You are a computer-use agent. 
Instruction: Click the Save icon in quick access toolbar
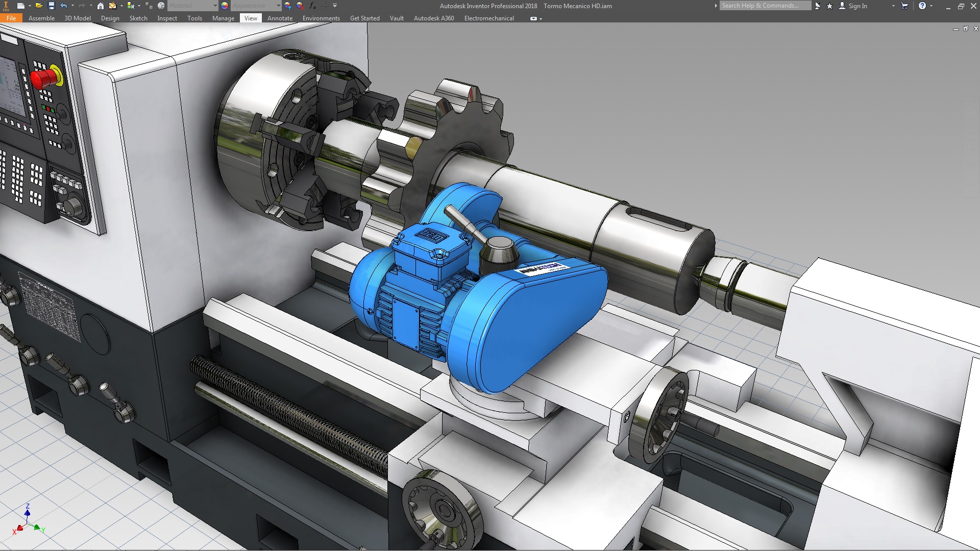click(x=51, y=6)
